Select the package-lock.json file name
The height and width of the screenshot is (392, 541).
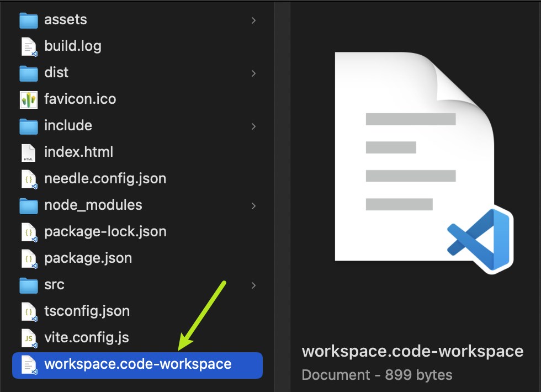click(x=105, y=232)
